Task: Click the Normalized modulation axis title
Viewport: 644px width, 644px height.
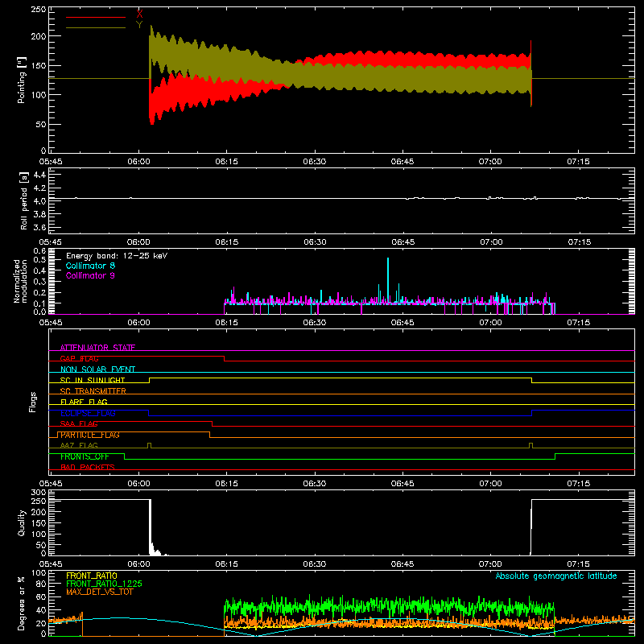Action: point(20,281)
